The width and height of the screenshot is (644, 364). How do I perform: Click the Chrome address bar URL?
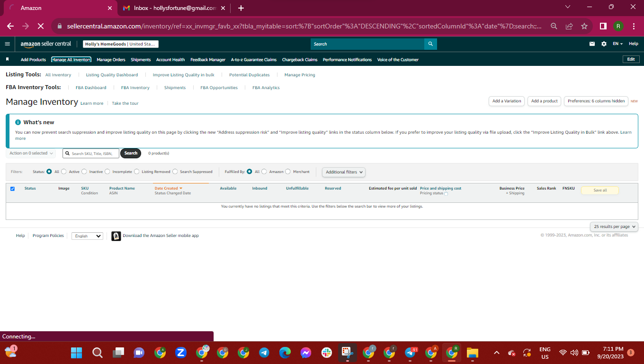[x=305, y=27]
